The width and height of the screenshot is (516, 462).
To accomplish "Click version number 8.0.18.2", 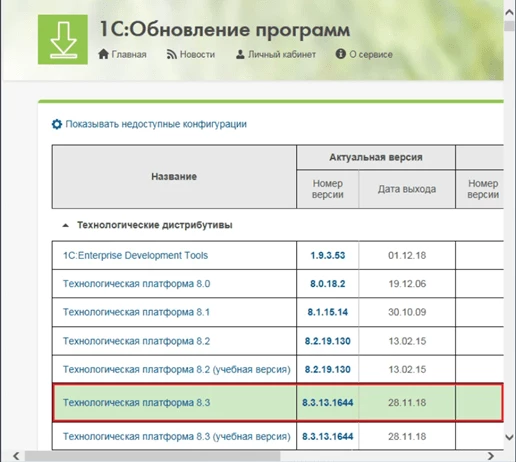I will 328,284.
